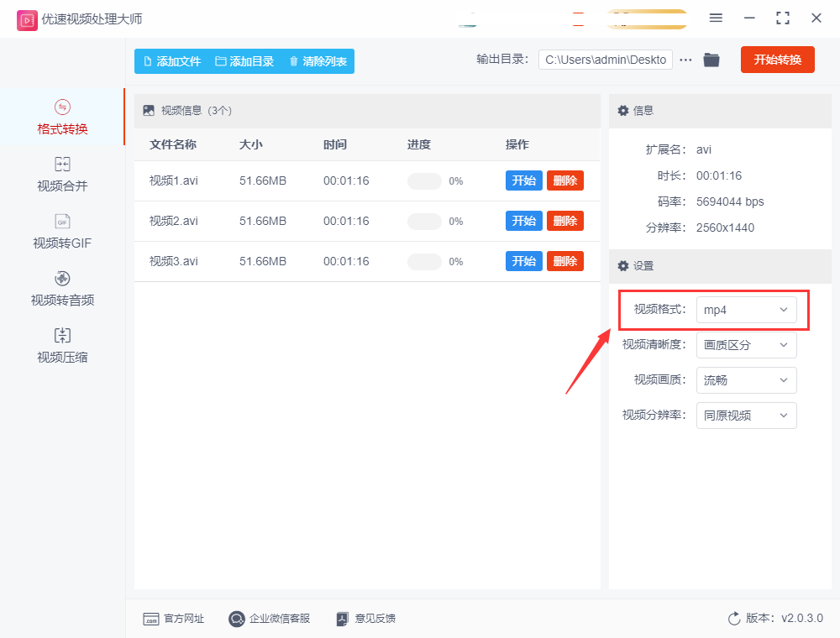Viewport: 840px width, 638px height.
Task: Expand the 视频画质 quality dropdown
Action: pos(746,380)
